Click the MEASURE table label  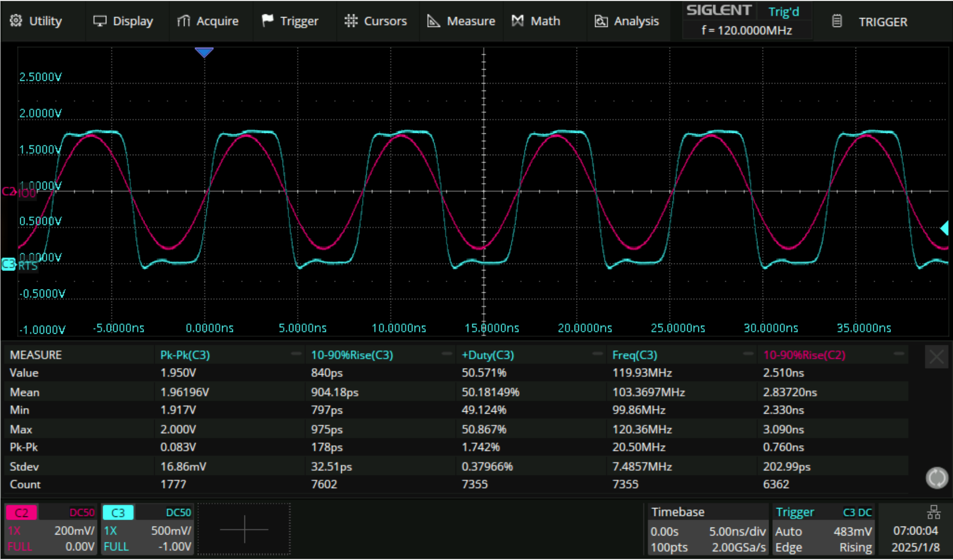coord(36,355)
